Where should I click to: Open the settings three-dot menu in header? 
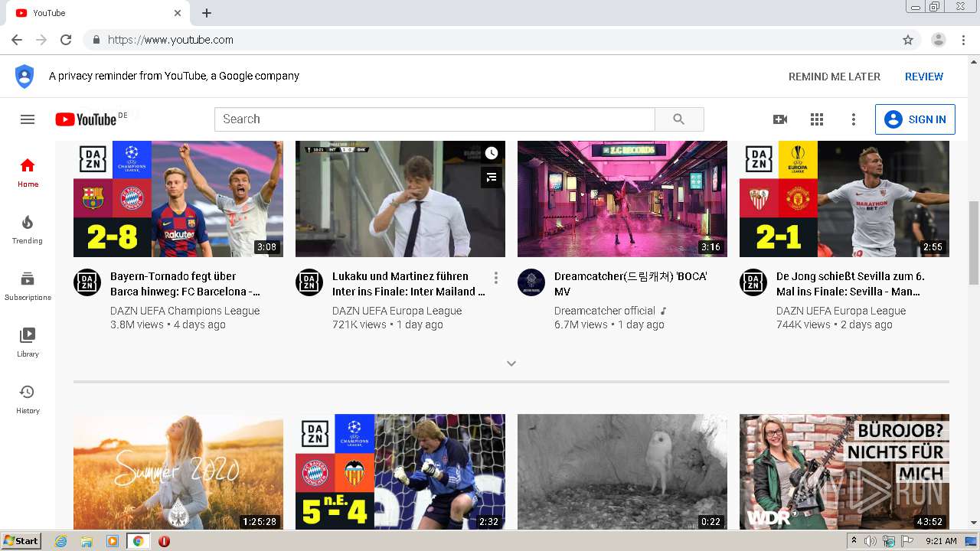tap(854, 119)
